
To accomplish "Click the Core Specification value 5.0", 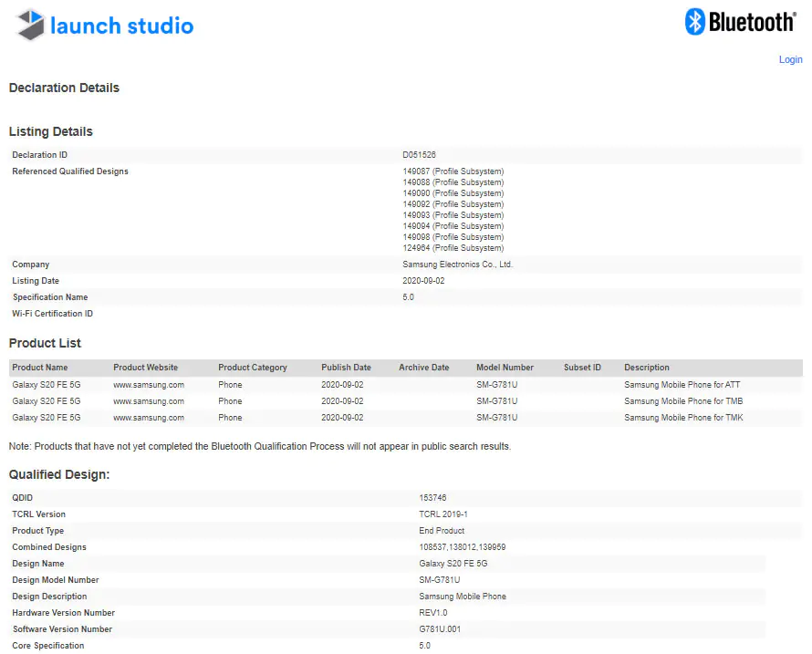I will tap(424, 646).
